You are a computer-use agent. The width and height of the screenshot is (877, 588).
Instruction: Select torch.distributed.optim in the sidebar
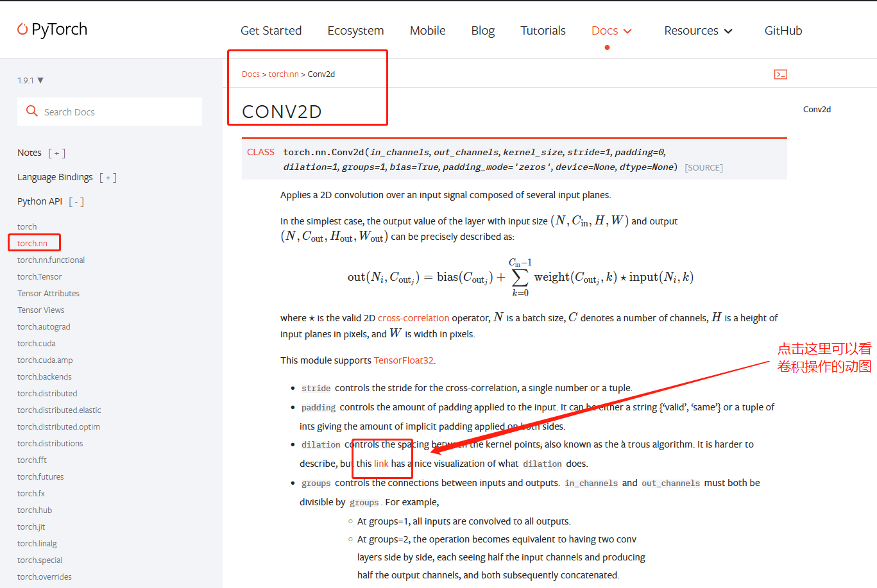point(58,426)
